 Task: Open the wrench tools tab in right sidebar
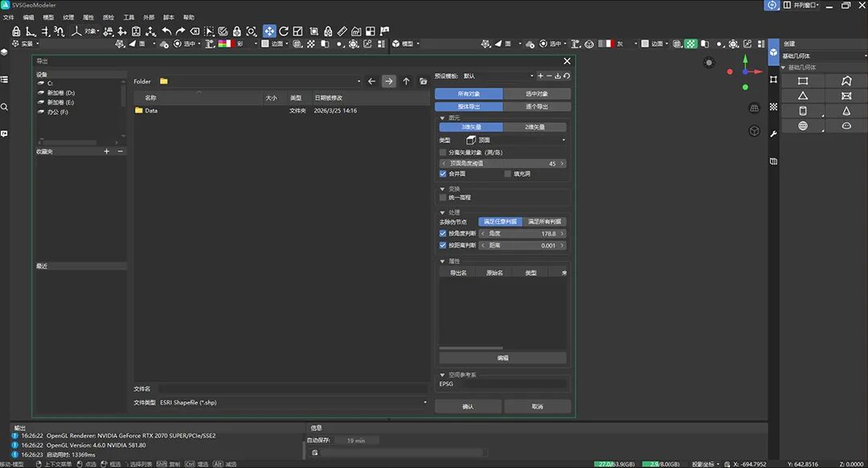coord(773,133)
